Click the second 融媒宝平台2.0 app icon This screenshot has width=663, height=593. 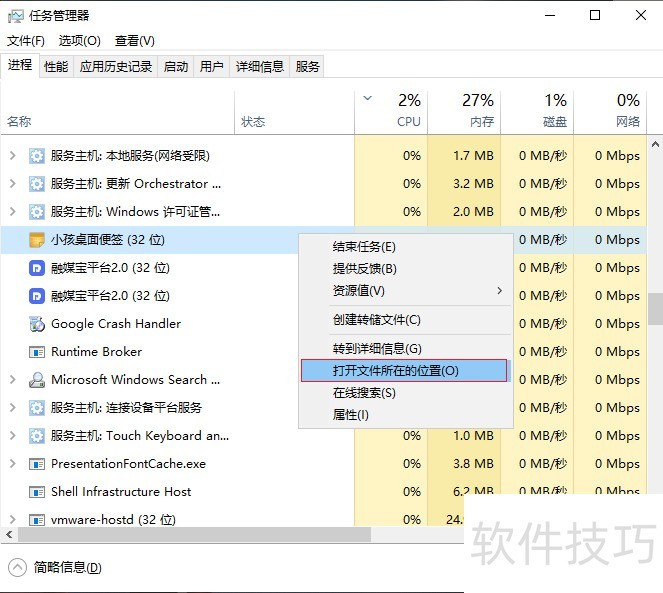tap(37, 296)
